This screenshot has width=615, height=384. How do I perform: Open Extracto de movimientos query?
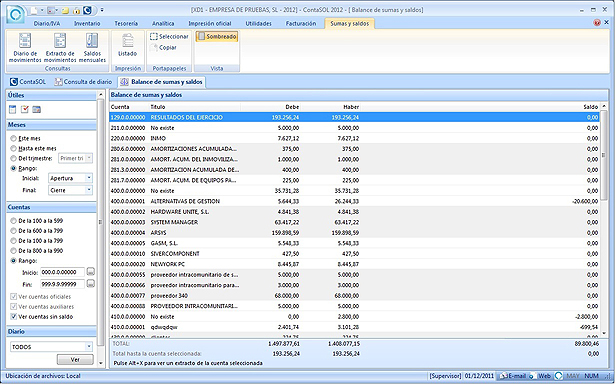pos(60,48)
